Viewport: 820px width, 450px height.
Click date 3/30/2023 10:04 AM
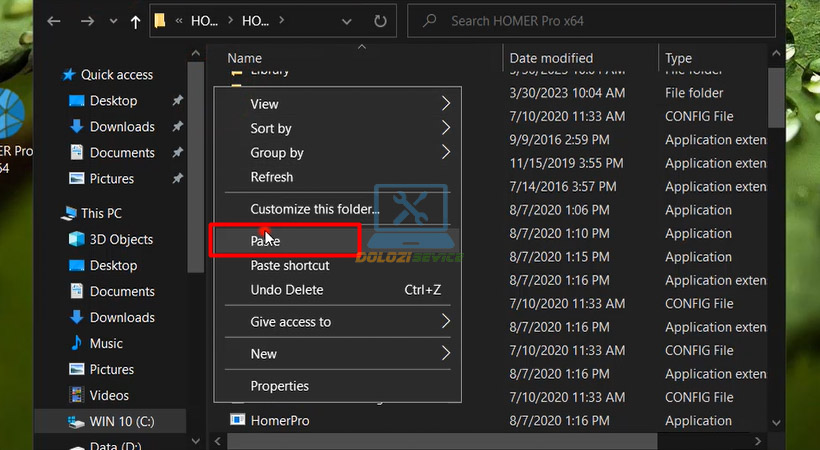[567, 93]
